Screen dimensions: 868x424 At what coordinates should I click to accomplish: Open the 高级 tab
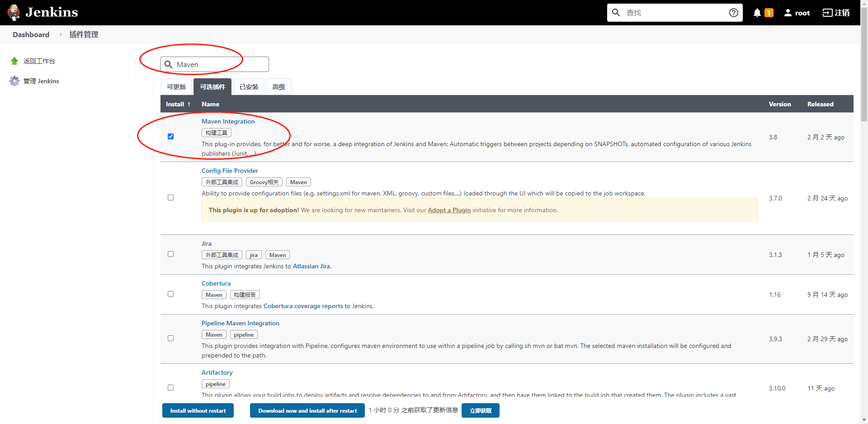click(x=278, y=87)
